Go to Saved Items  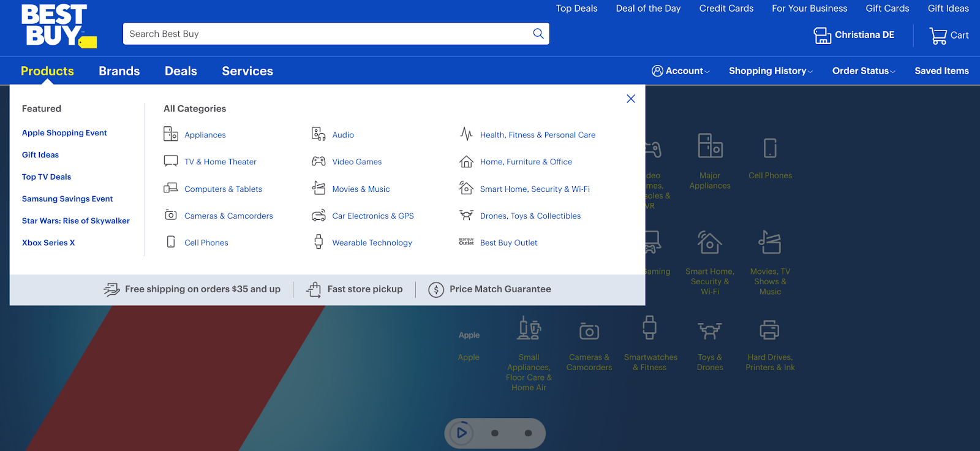(x=941, y=71)
